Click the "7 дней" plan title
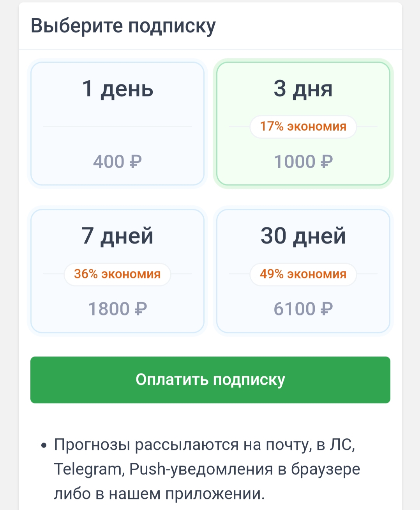 pos(117,236)
